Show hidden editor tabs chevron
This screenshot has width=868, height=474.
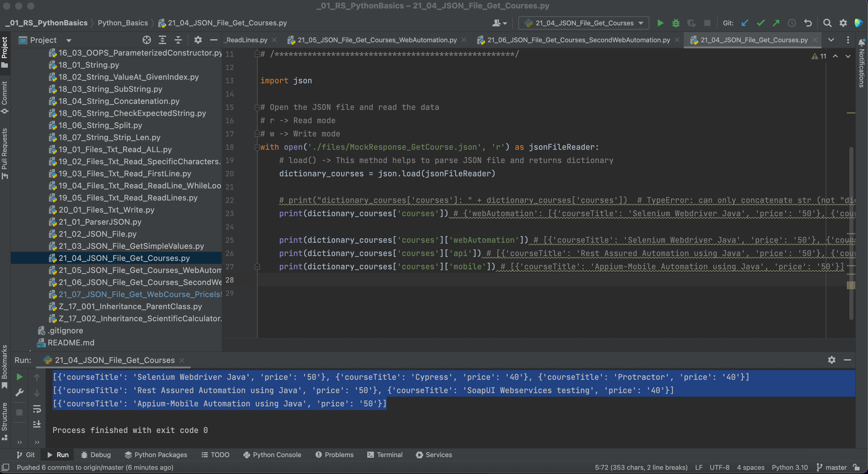(831, 40)
